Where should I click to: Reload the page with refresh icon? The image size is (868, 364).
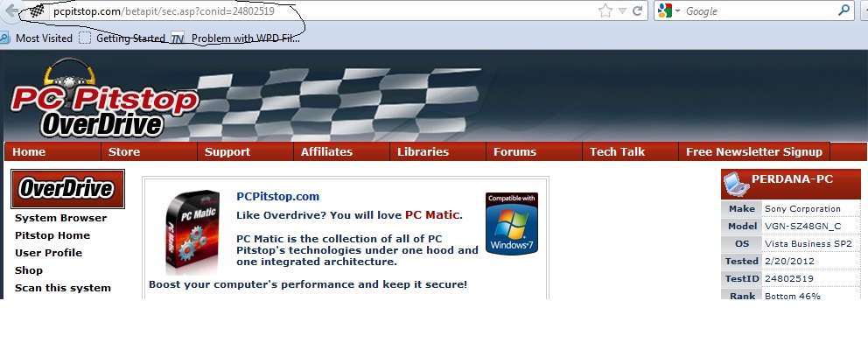pos(637,10)
